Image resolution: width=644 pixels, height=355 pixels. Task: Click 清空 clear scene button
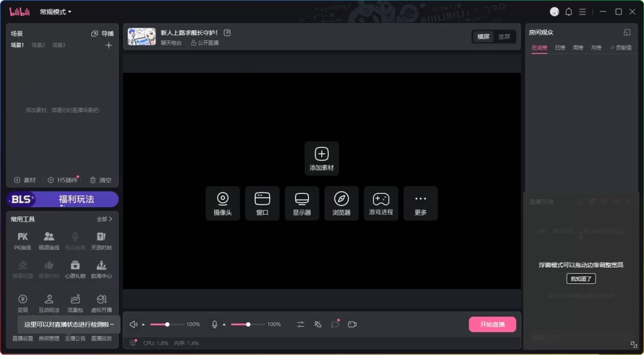(101, 180)
